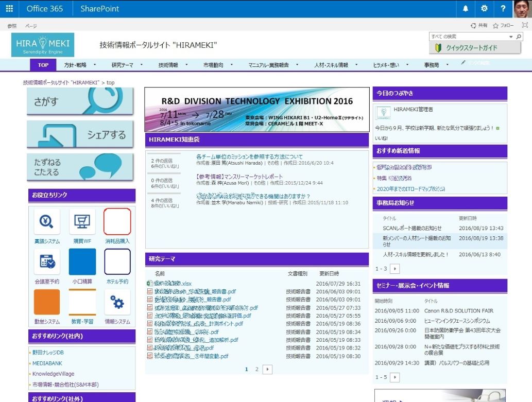Open SCANレポート掲載のお知らせ announcement
Viewport: 532px width, 402px height.
click(x=412, y=228)
